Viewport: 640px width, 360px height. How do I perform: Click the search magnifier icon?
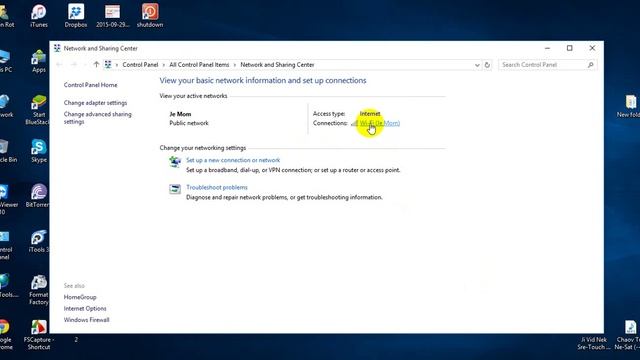point(590,64)
